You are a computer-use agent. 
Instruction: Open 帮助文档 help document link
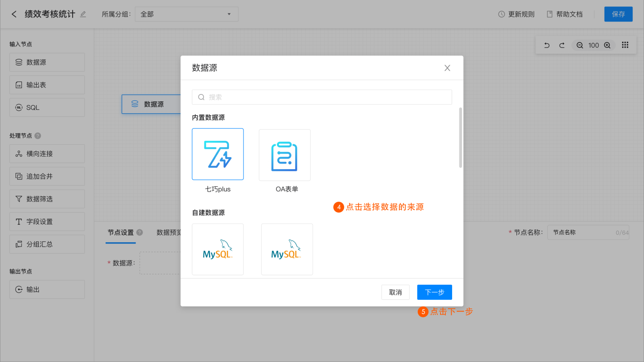[x=565, y=14]
